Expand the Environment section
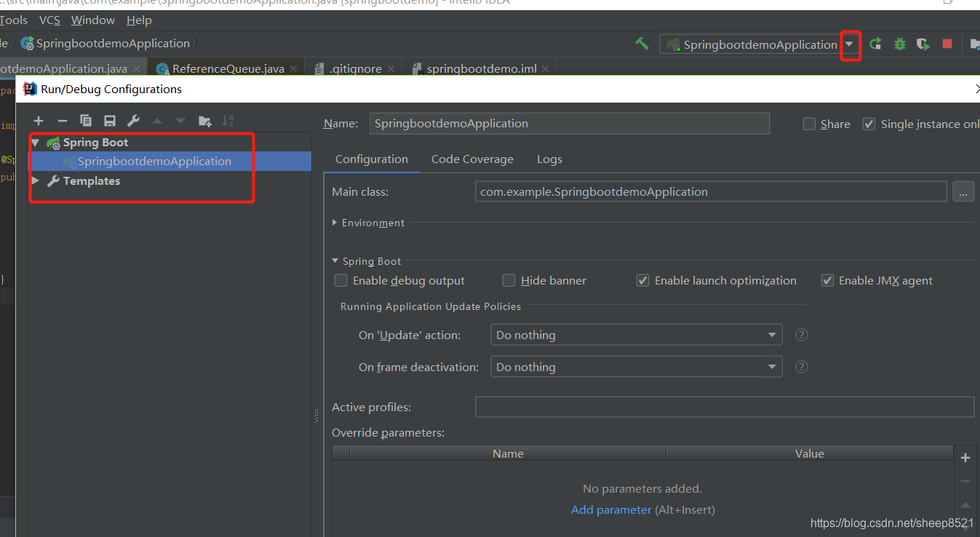The height and width of the screenshot is (537, 980). click(x=335, y=223)
